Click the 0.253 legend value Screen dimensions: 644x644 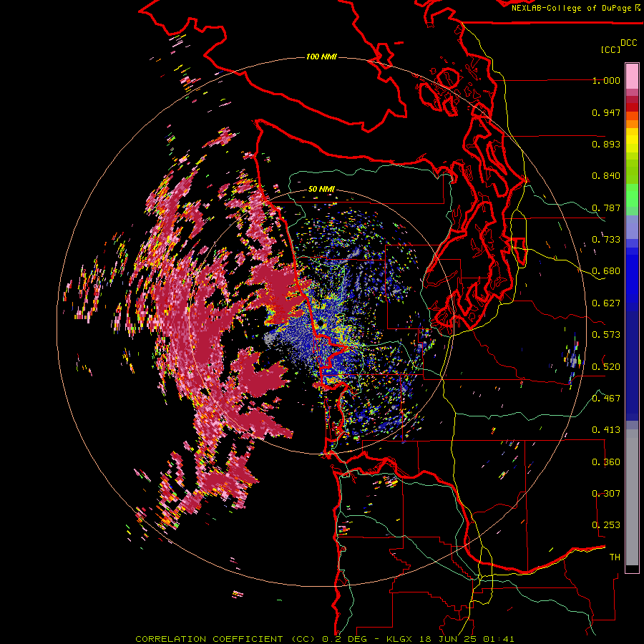click(606, 525)
